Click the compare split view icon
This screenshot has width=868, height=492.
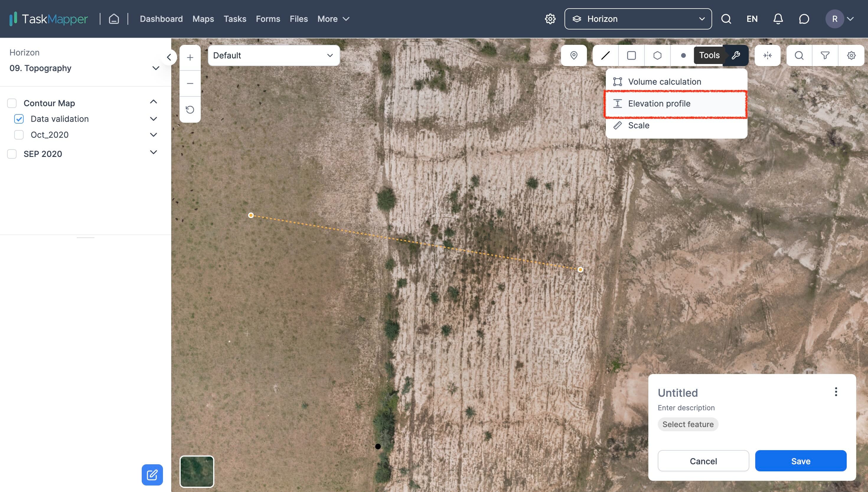[768, 55]
